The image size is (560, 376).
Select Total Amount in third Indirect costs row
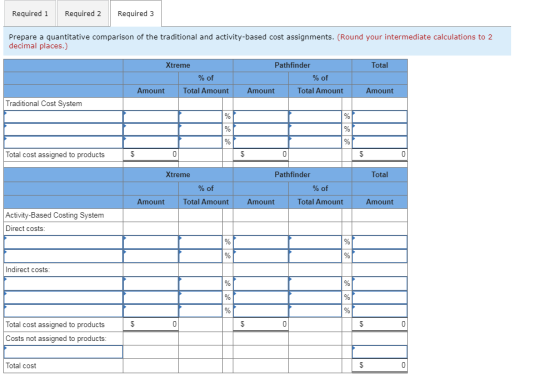380,311
